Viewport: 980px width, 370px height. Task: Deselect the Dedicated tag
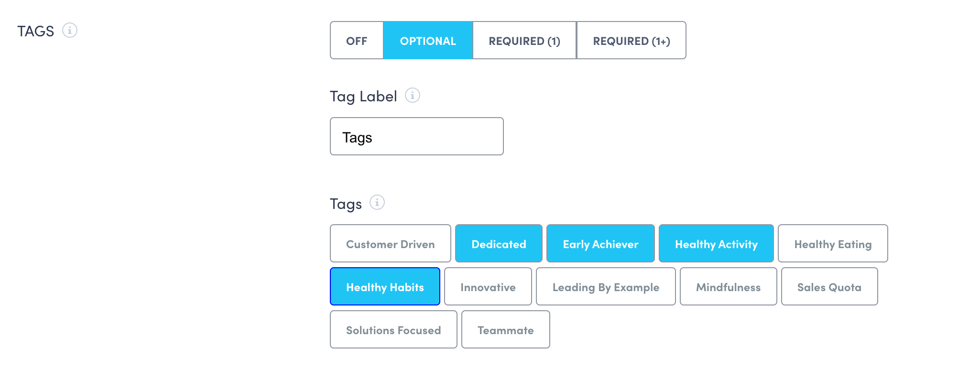499,244
